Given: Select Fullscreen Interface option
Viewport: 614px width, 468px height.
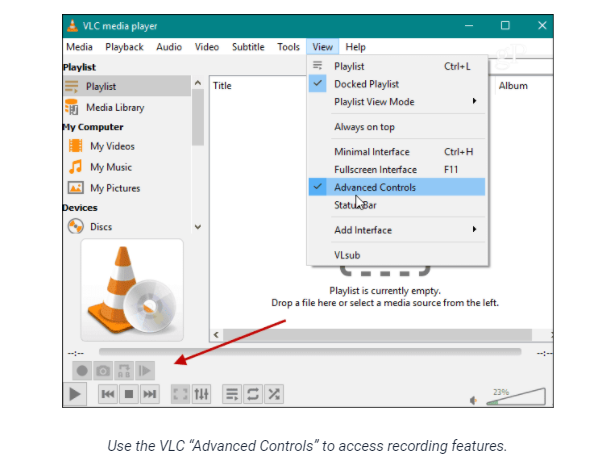Looking at the screenshot, I should pyautogui.click(x=397, y=170).
